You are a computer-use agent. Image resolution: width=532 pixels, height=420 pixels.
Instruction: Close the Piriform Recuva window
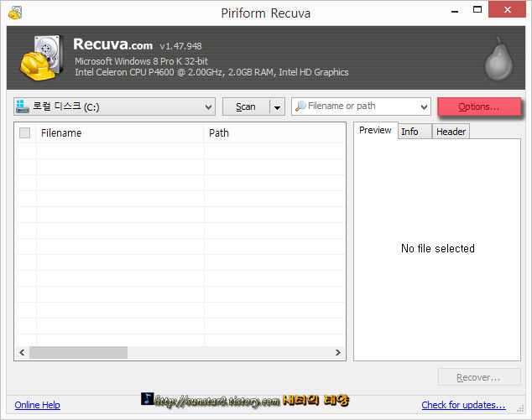507,9
